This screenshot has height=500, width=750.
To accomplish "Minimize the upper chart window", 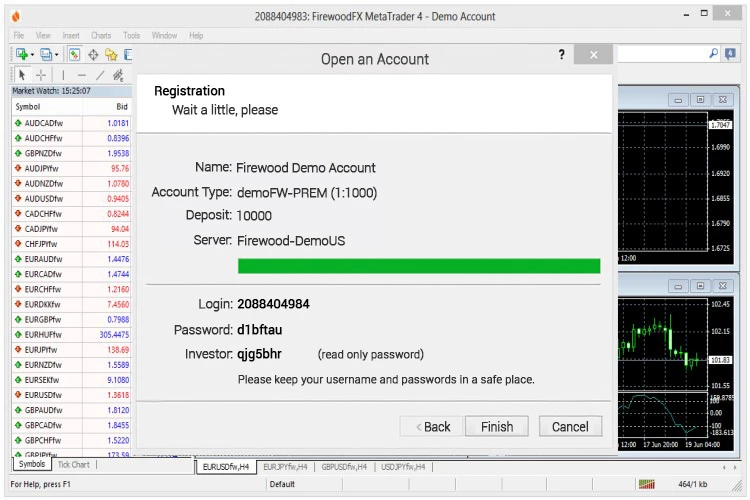I will tap(678, 100).
